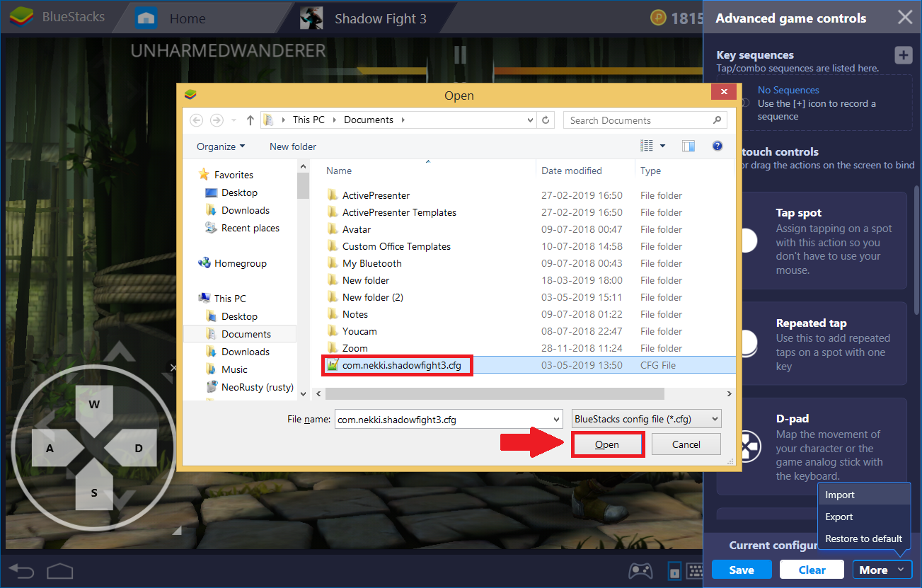Click the navigation pane vertical scrollbar

click(303, 186)
